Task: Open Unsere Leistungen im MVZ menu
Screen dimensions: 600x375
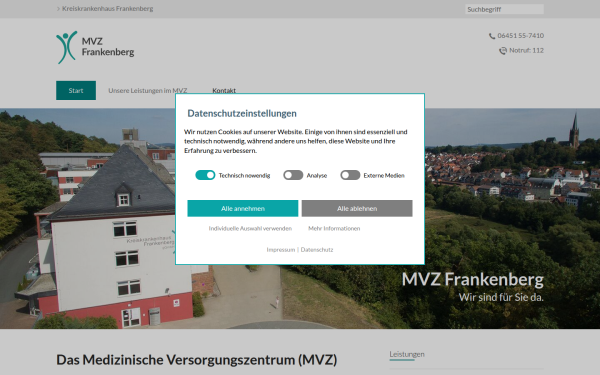Action: (x=148, y=90)
